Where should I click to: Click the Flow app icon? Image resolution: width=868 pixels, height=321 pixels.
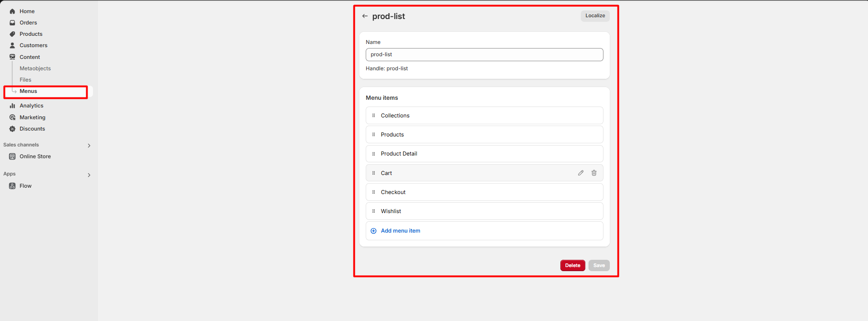click(x=12, y=186)
